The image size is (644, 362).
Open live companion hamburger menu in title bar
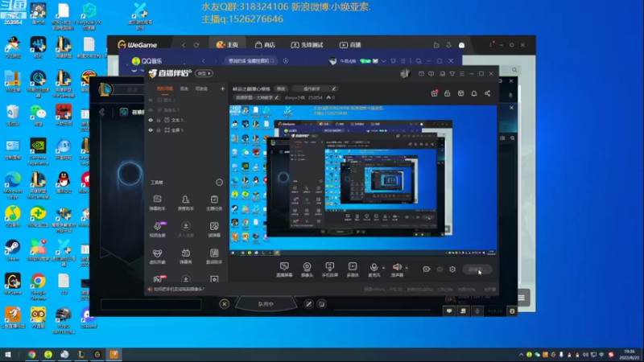tap(461, 73)
